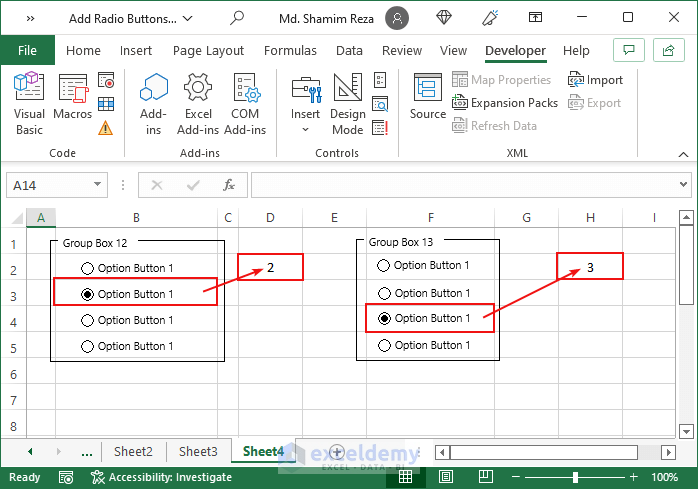Viewport: 698px width, 489px height.
Task: Click the search magnifier icon
Action: (237, 18)
